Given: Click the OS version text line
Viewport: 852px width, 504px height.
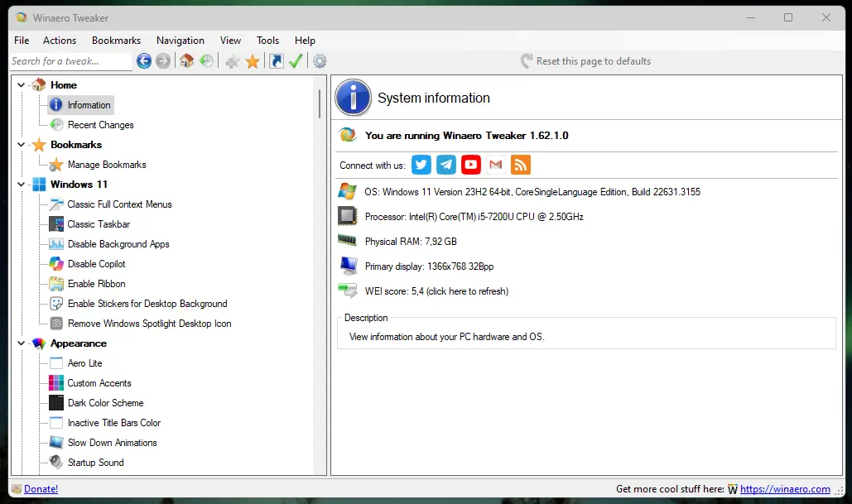Looking at the screenshot, I should click(532, 192).
